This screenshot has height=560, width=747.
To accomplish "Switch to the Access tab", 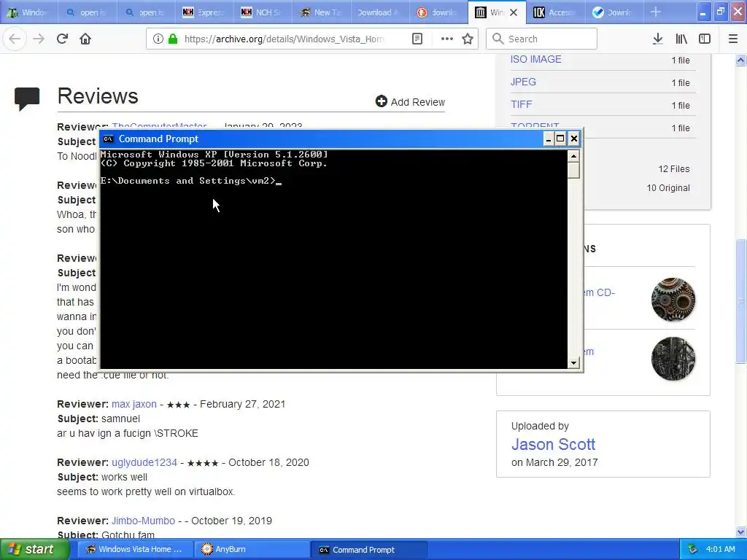I will tap(554, 12).
